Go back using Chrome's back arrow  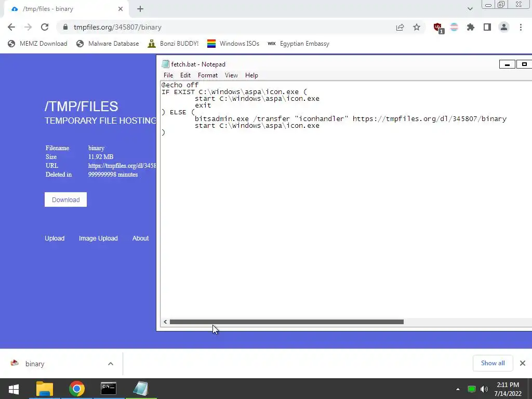[11, 27]
